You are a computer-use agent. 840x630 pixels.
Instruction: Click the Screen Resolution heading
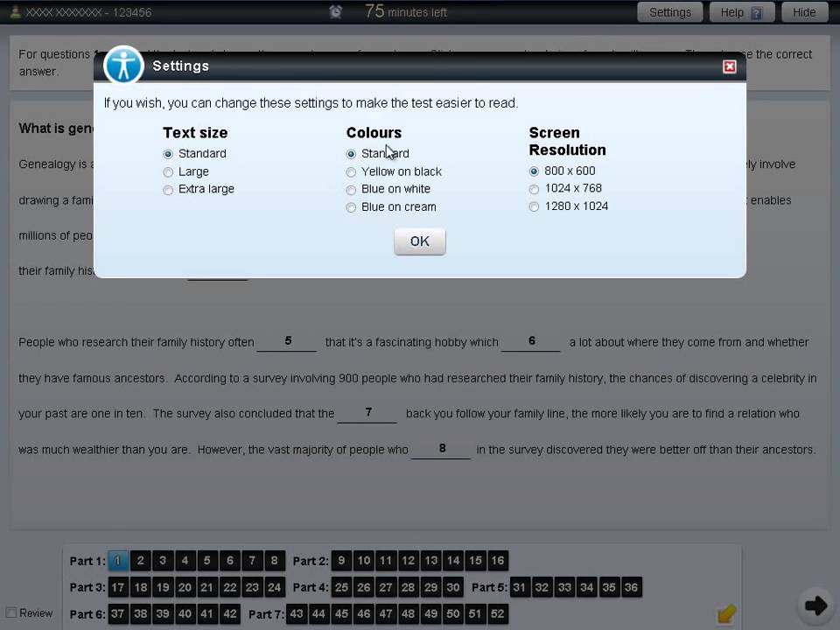[x=567, y=142]
